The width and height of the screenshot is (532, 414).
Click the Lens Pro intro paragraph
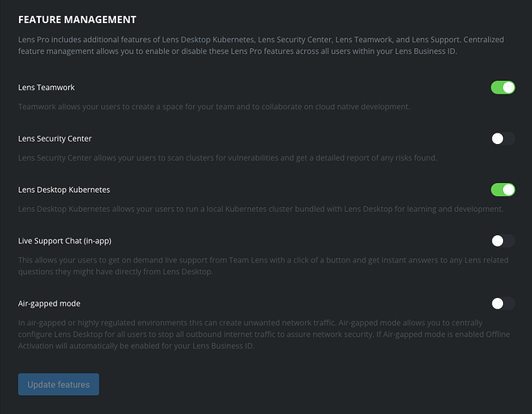[261, 46]
